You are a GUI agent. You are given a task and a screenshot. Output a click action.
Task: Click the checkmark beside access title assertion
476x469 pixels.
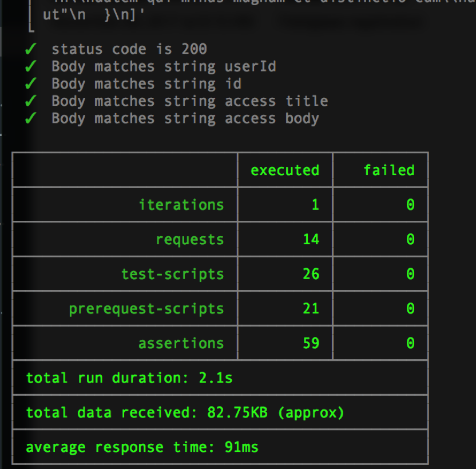tap(30, 101)
